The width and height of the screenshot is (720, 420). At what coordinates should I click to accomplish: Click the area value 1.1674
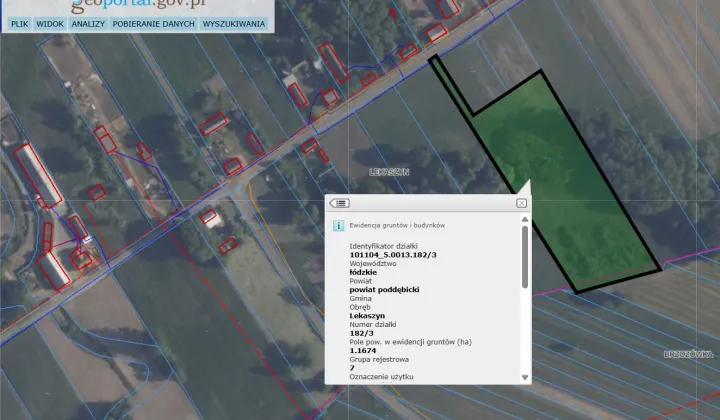pos(363,351)
